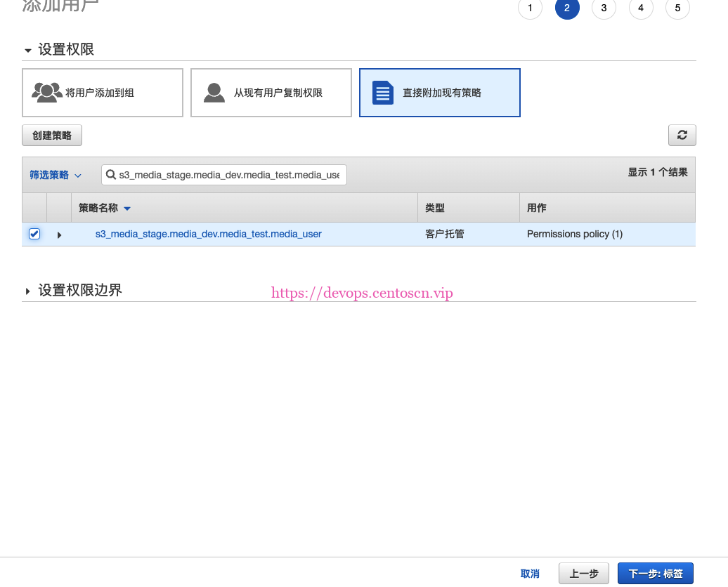Open the 筛选策略 filter dropdown
Screen dimensions: 728x587
click(56, 175)
